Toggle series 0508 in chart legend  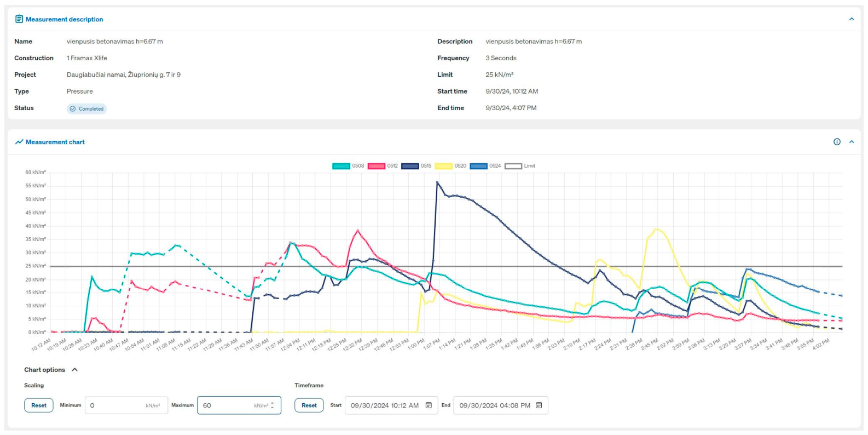348,166
